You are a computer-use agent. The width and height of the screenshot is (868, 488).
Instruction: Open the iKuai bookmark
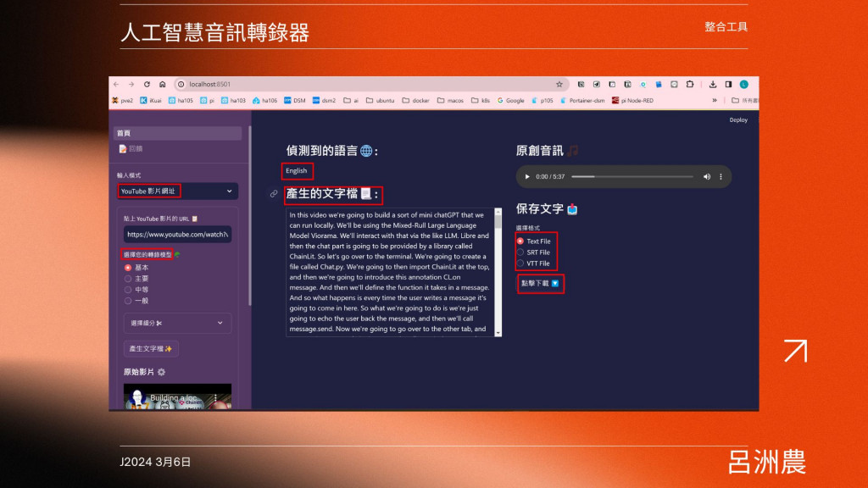(x=151, y=100)
